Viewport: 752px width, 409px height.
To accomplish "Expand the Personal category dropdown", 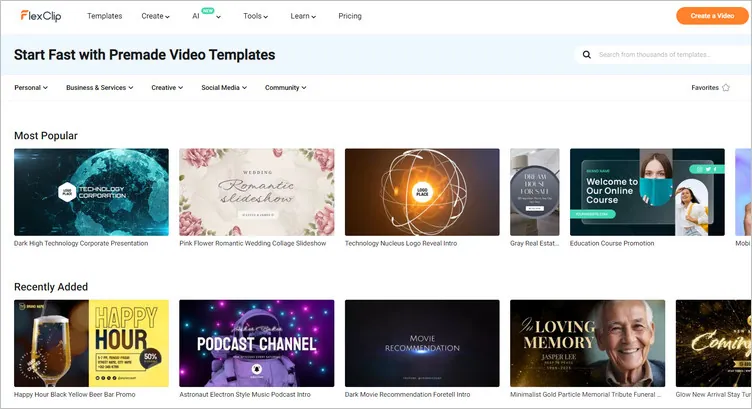I will (31, 88).
